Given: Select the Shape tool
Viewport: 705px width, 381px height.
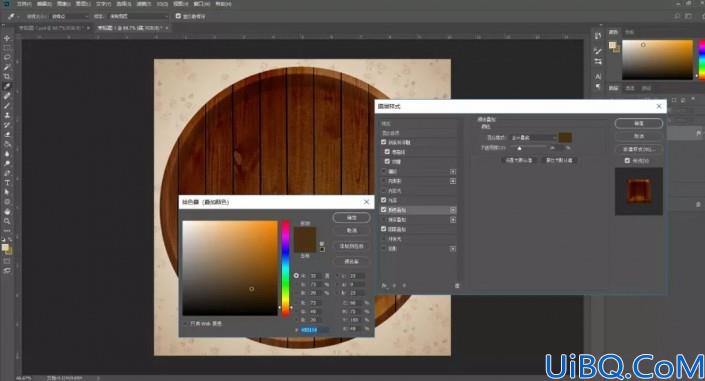Looking at the screenshot, I should tap(7, 202).
